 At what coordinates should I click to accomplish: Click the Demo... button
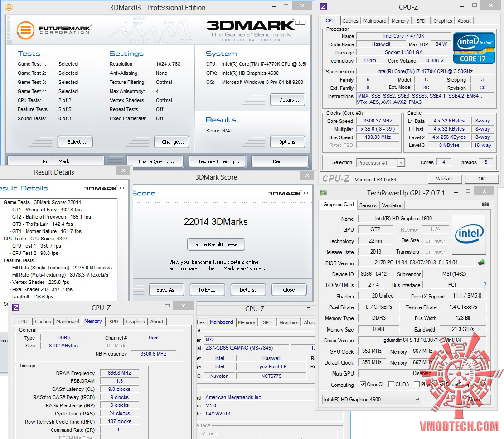coord(280,161)
